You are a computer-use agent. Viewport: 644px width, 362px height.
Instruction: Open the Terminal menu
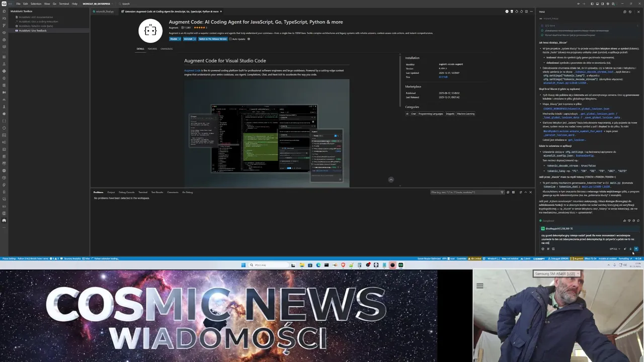[x=64, y=4]
